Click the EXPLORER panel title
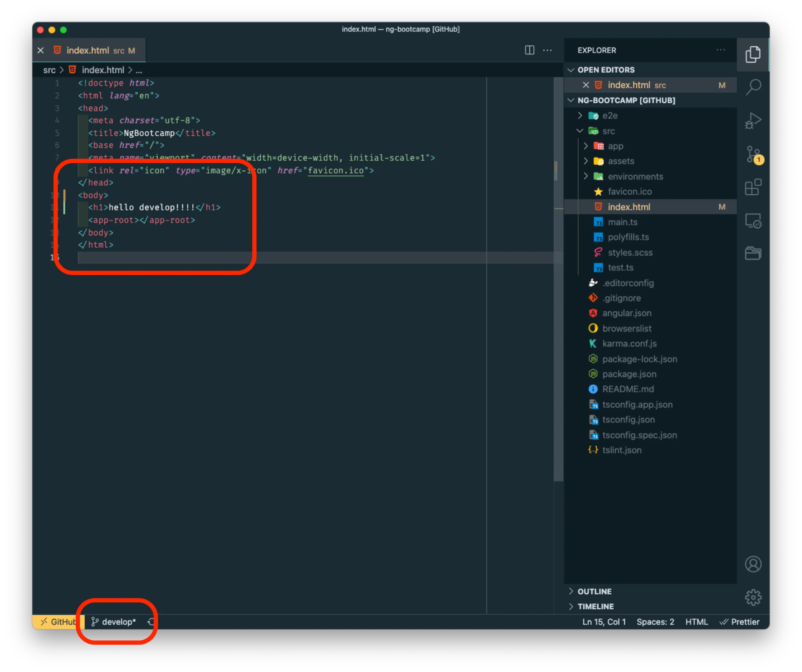 597,50
